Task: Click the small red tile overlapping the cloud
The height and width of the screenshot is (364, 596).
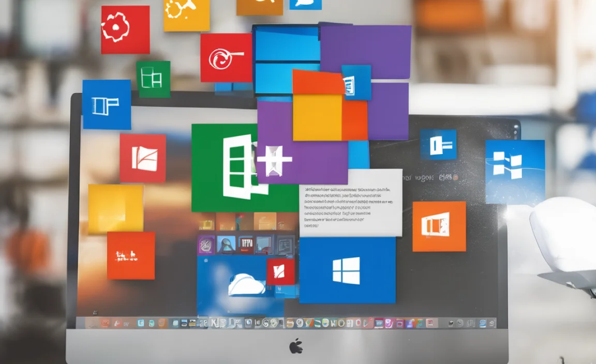Action: [280, 272]
